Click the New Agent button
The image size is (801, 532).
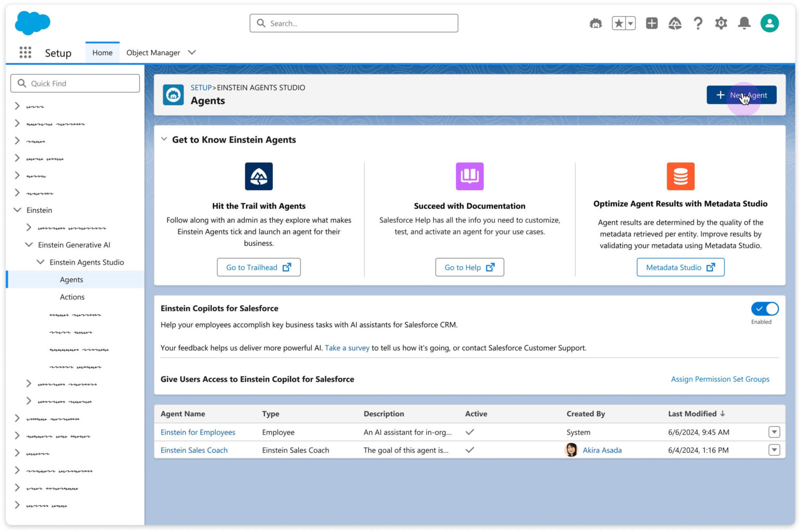click(742, 94)
